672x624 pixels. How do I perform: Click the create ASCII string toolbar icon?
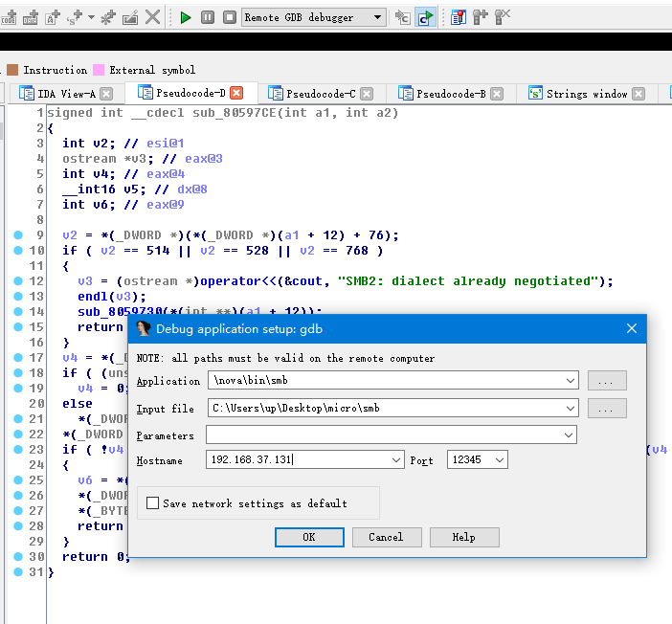53,17
